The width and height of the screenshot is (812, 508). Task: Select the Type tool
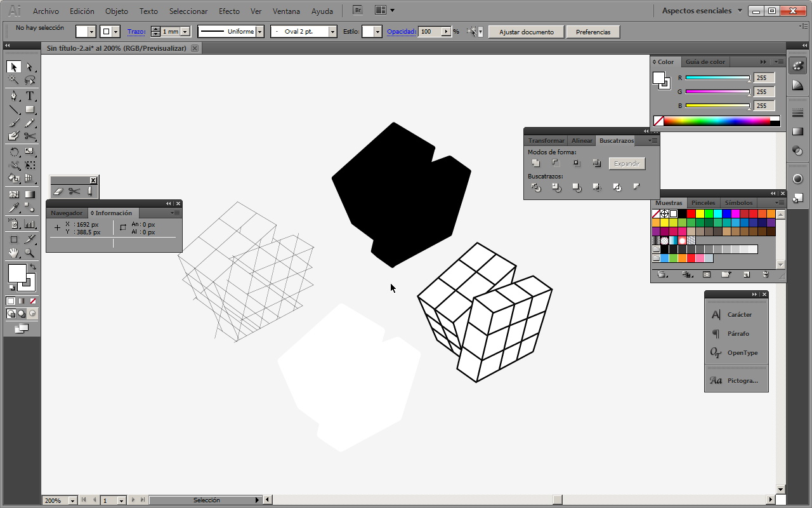(29, 96)
